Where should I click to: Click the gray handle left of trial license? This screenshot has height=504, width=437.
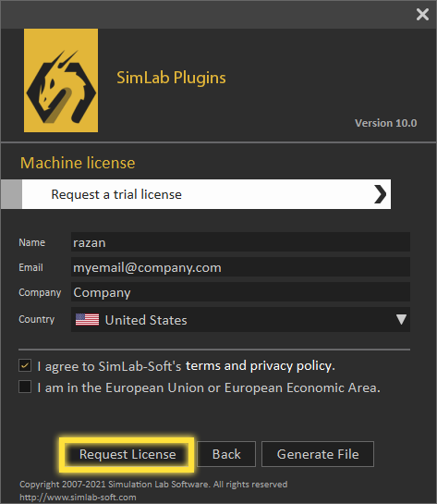coord(12,194)
